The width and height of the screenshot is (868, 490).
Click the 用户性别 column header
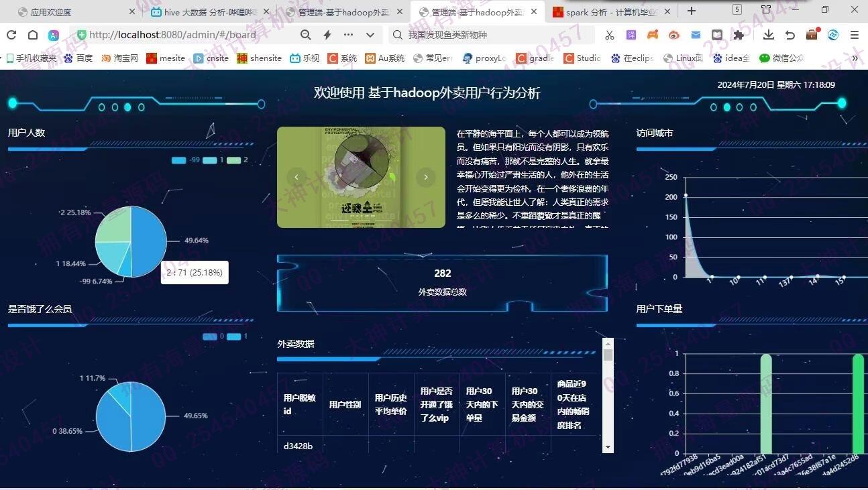pos(345,404)
